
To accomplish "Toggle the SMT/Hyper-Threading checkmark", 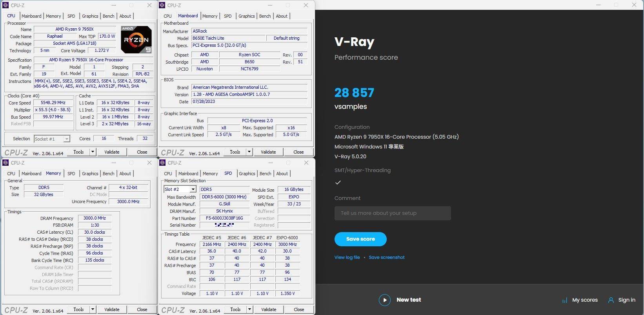I will pyautogui.click(x=338, y=182).
